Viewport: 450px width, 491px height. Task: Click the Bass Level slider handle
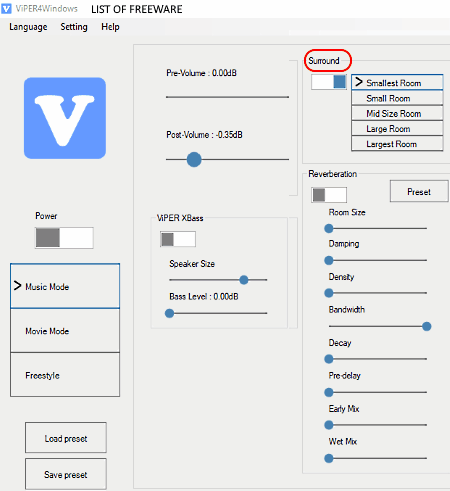point(170,313)
